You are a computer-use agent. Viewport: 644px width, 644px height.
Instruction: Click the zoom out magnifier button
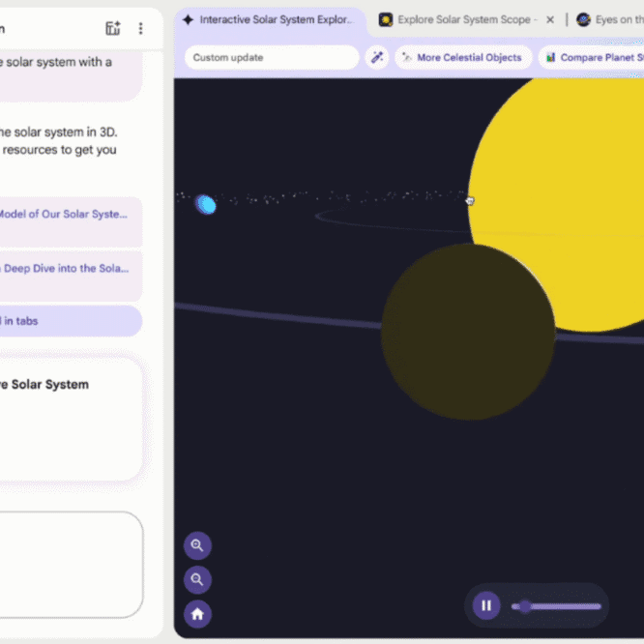point(197,579)
